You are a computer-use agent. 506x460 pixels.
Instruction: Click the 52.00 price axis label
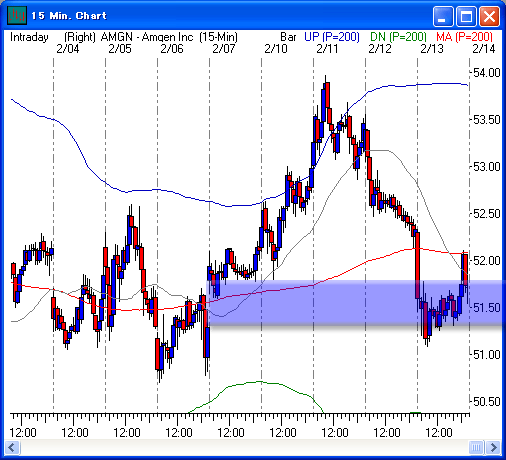pyautogui.click(x=487, y=260)
